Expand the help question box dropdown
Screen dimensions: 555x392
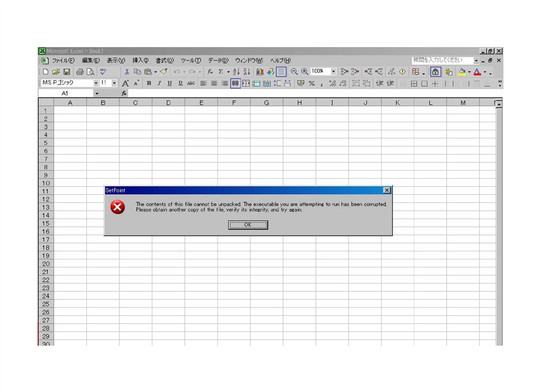tap(476, 61)
